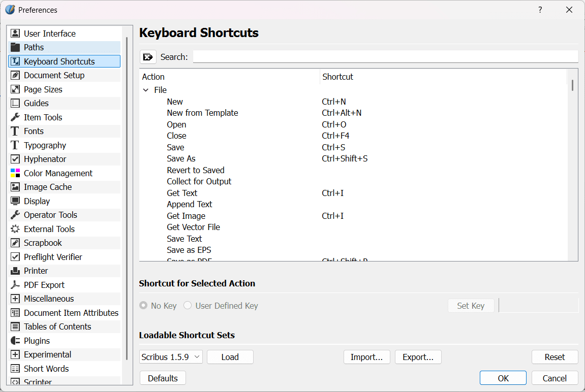This screenshot has height=392, width=585.
Task: Click the PDF Export icon
Action: 15,285
